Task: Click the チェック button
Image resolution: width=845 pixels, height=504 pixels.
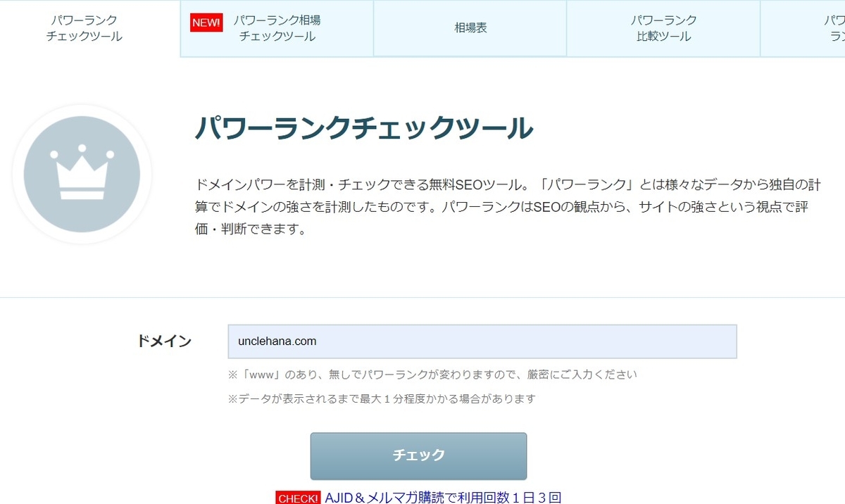Action: (418, 455)
